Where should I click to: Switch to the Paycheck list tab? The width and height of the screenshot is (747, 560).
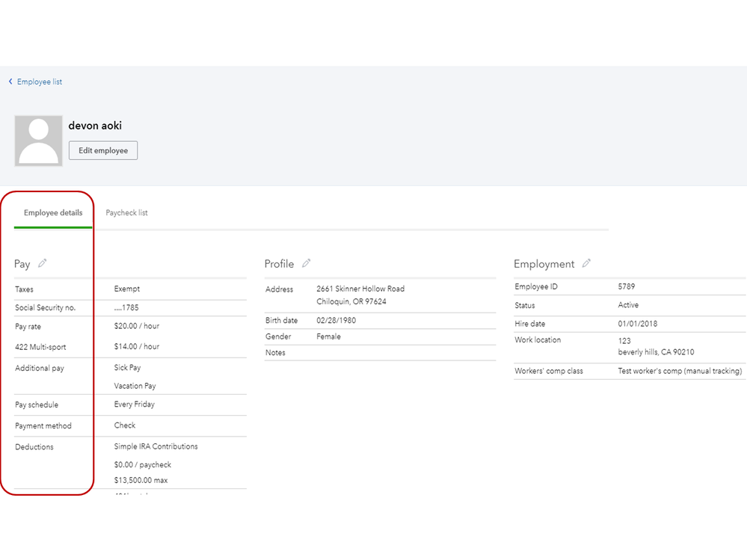[126, 213]
